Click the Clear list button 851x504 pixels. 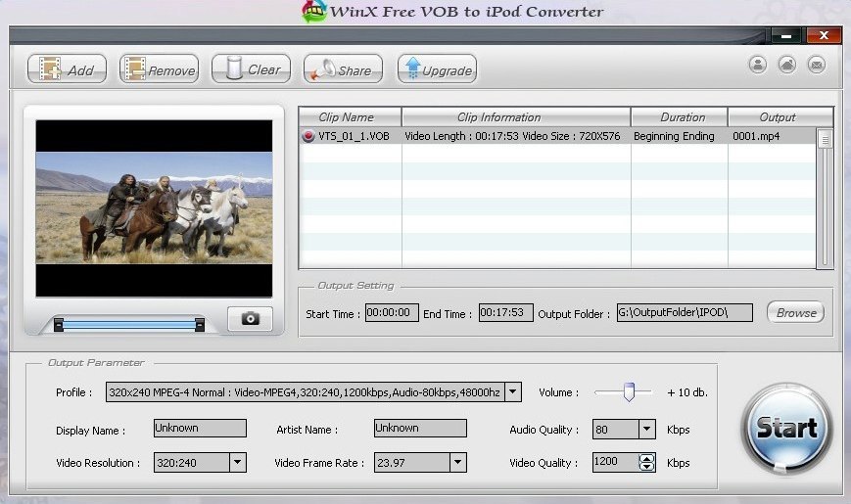[x=252, y=69]
